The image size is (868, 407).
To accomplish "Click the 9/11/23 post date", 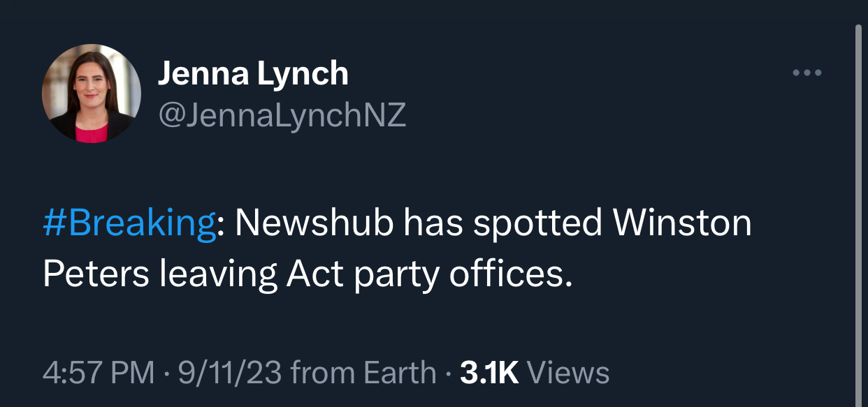I will tap(230, 373).
